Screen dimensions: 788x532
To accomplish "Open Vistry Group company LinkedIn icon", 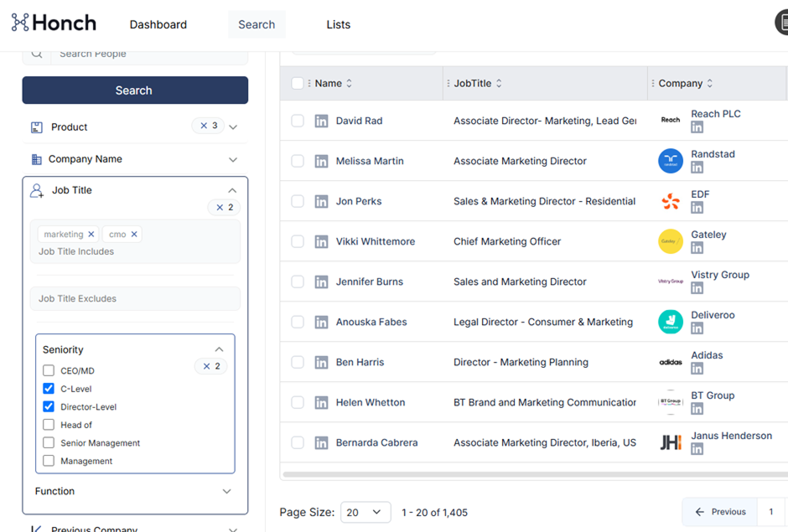I will click(697, 288).
